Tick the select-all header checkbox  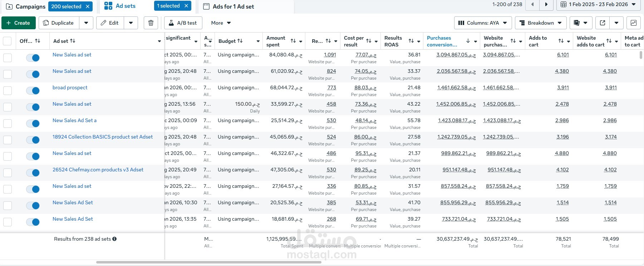coord(7,41)
